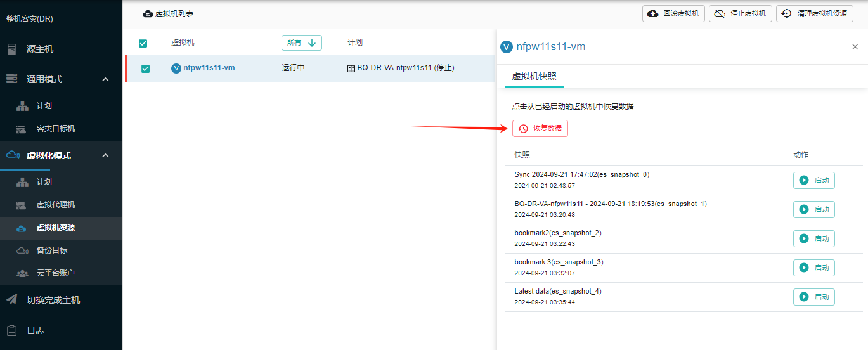Collapse the 虚拟化模式 menu section

(105, 155)
